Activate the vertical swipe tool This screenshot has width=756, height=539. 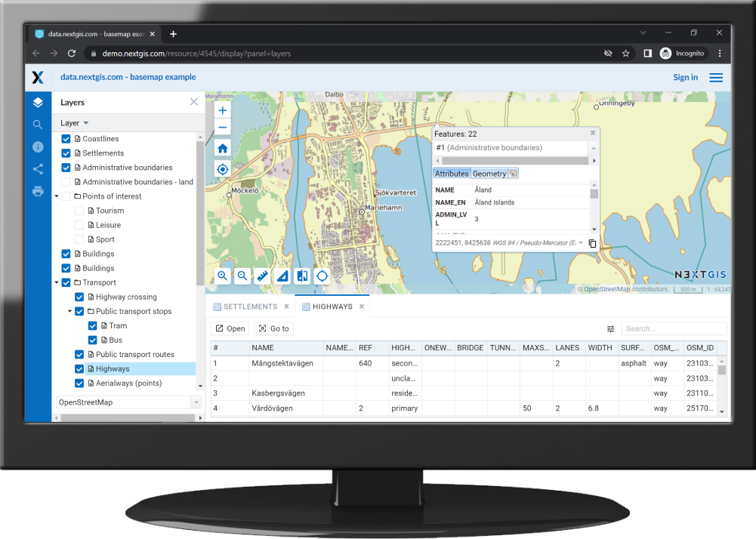point(302,276)
